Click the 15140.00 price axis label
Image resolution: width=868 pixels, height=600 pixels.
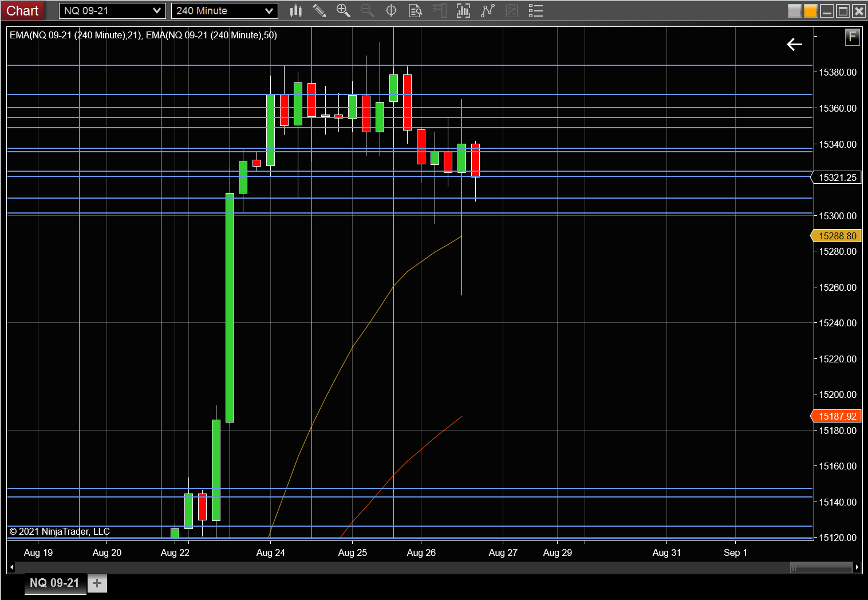tap(838, 502)
